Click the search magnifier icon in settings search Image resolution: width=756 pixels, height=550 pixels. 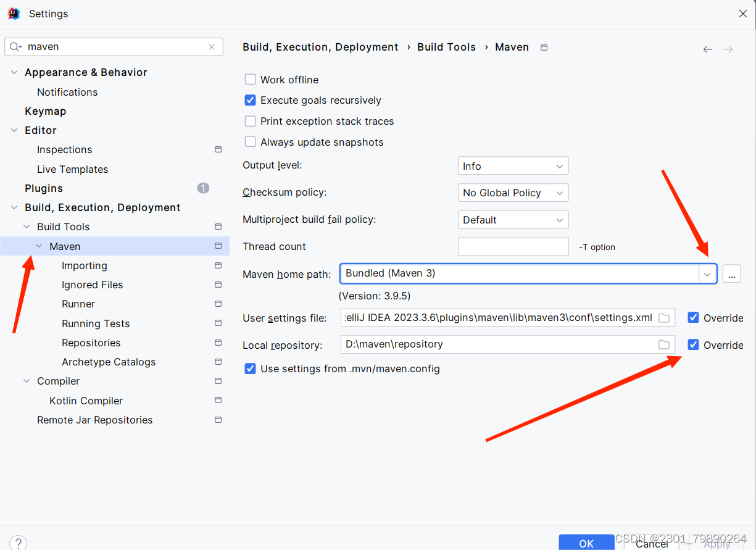pos(15,47)
